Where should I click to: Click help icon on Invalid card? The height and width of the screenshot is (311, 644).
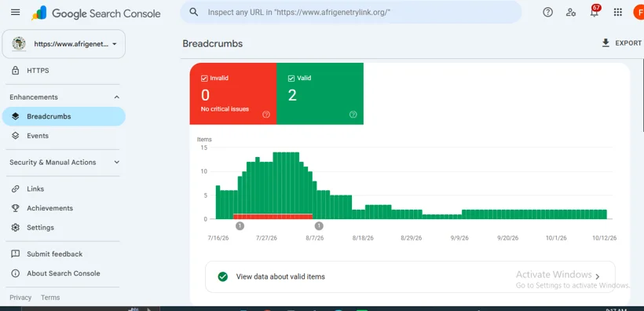coord(266,115)
